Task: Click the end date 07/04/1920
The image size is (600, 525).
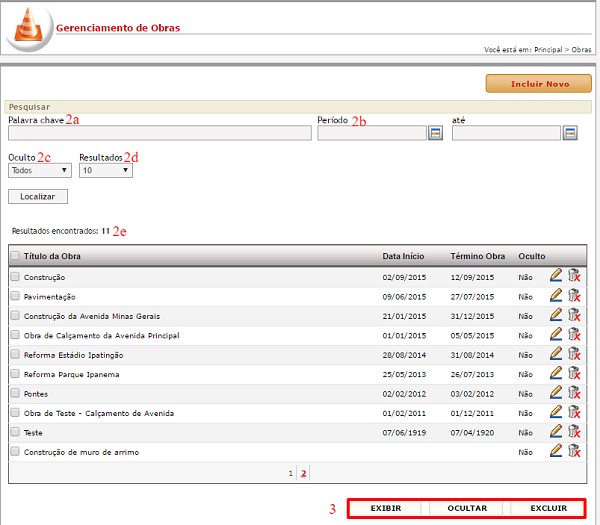Action: [472, 433]
